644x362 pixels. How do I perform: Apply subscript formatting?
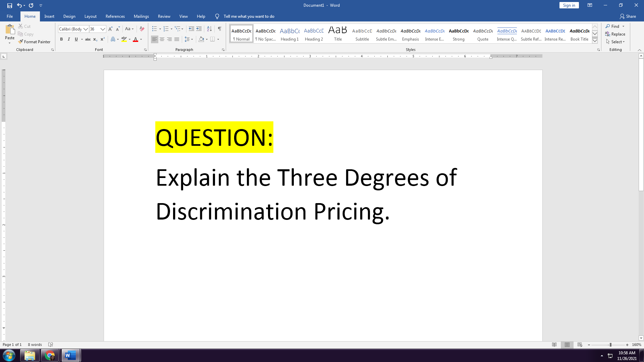[95, 39]
